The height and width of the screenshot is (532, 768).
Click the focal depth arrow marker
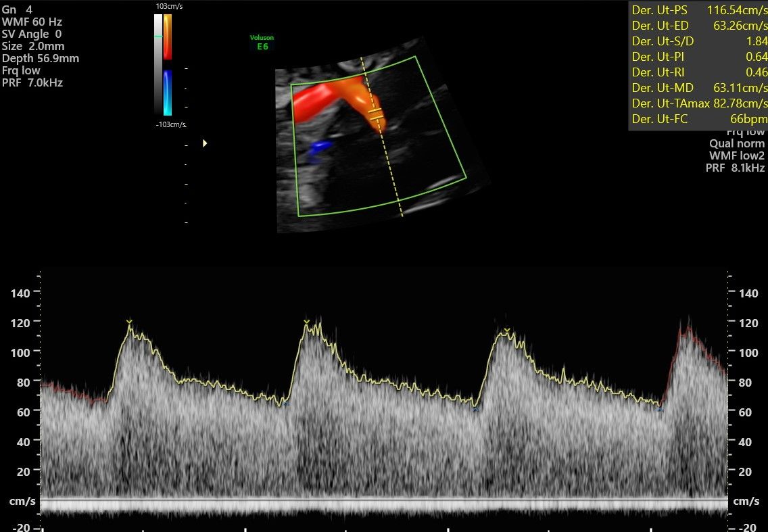[x=206, y=143]
